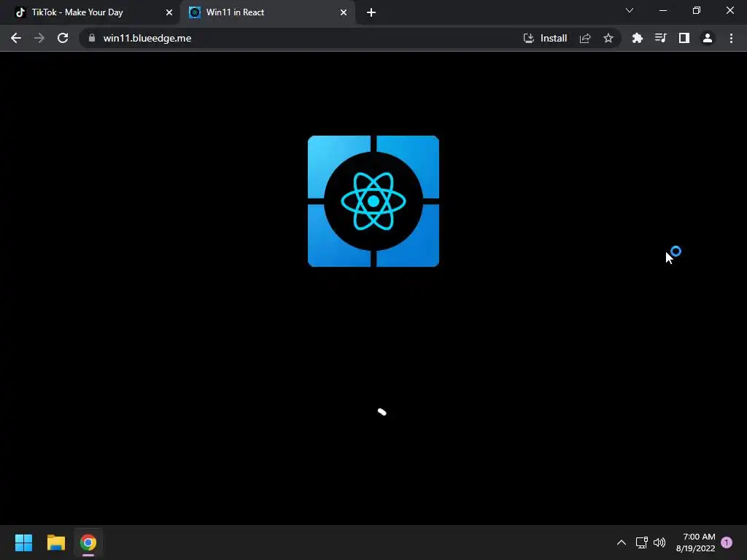Share this page
This screenshot has width=747, height=560.
(585, 38)
